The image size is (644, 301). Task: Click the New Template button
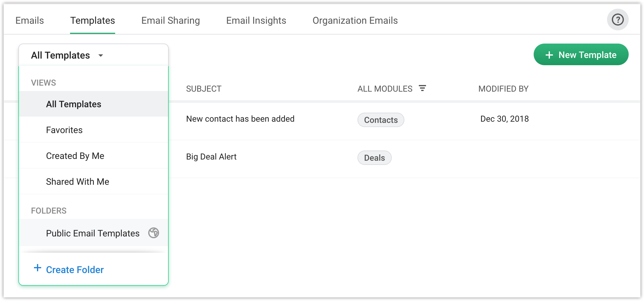point(581,55)
